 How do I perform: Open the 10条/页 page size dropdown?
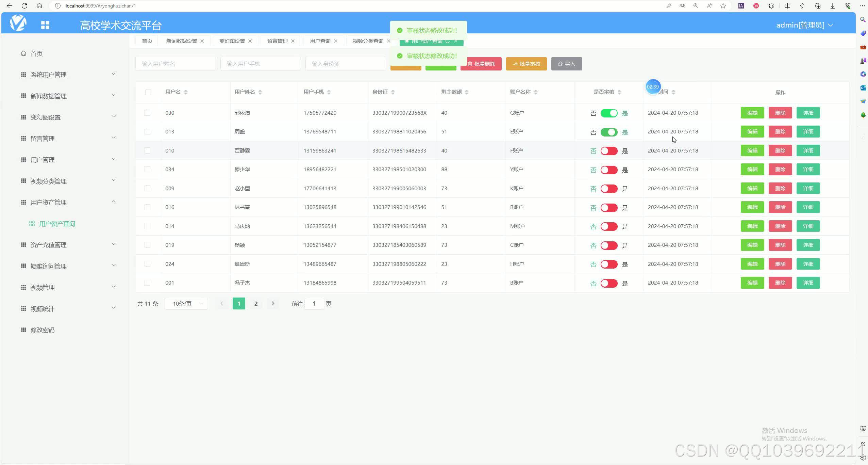[x=186, y=303]
